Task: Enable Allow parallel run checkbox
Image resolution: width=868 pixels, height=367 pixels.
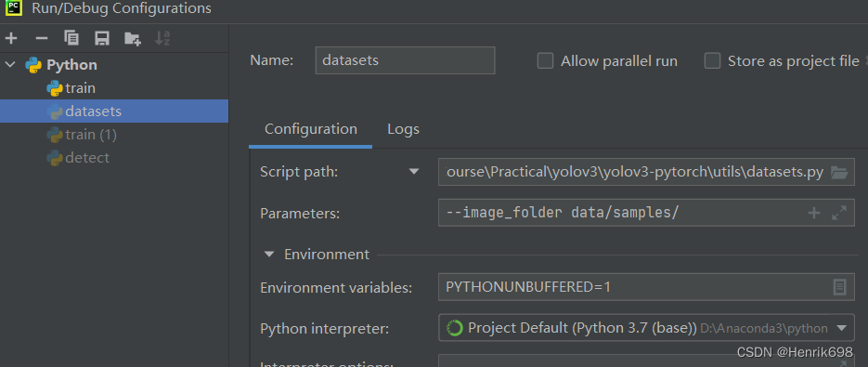Action: pyautogui.click(x=545, y=61)
